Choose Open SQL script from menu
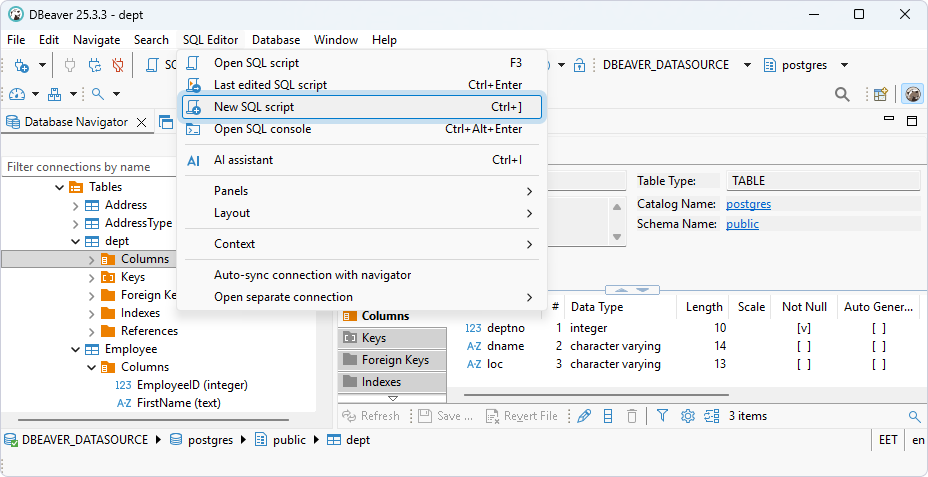This screenshot has width=928, height=477. (362, 63)
